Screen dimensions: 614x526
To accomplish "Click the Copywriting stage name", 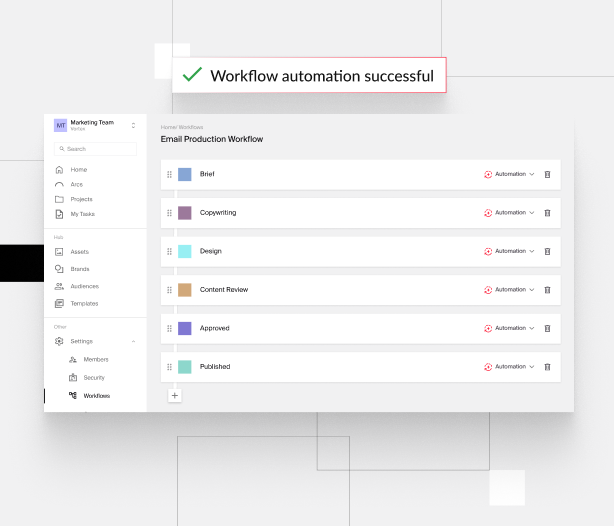I will pyautogui.click(x=218, y=213).
